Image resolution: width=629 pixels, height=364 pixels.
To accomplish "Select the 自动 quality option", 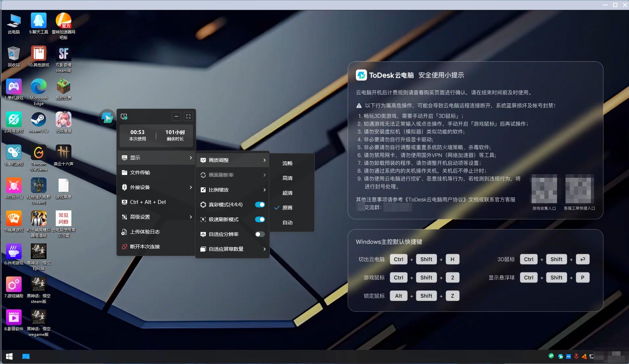I will [292, 223].
